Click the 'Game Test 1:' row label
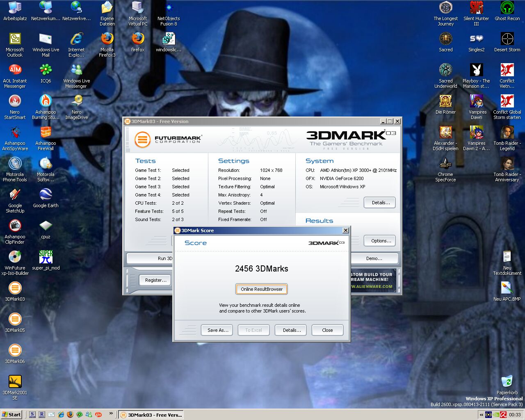Image resolution: width=525 pixels, height=420 pixels. [148, 170]
